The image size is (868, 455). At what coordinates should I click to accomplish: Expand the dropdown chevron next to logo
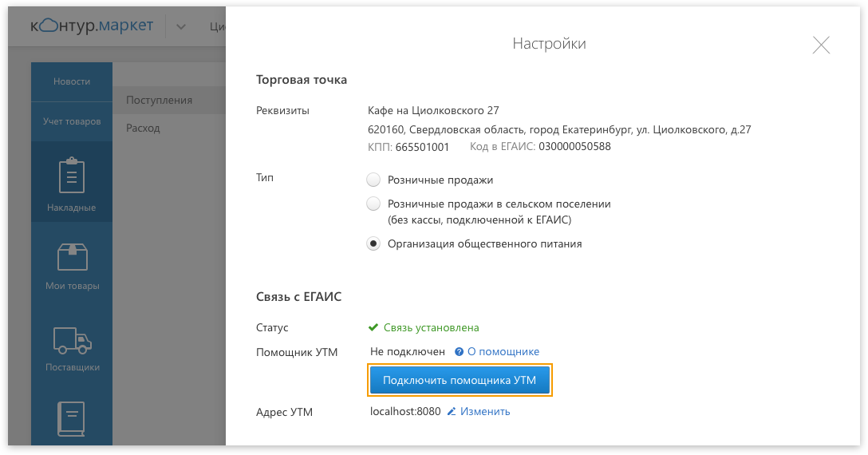(x=181, y=26)
